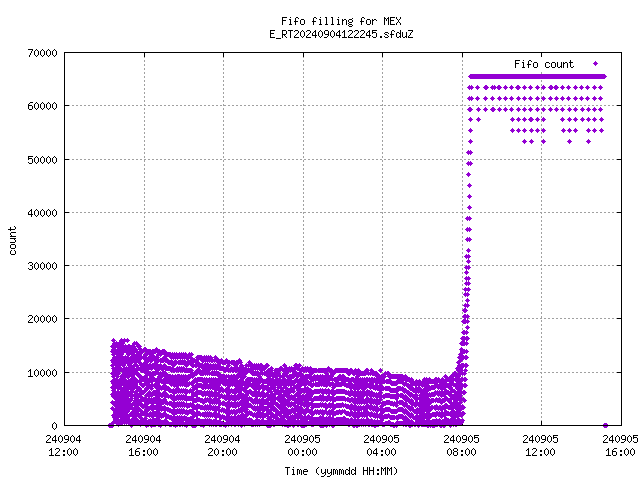Click the x-axis tick 240904 12:00
This screenshot has width=640, height=480.
tap(63, 446)
